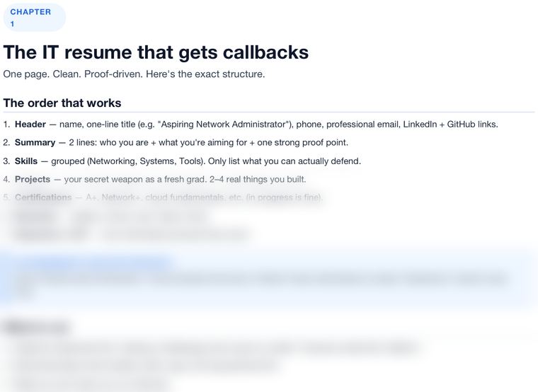Click the blurred heading below the callout
Screen dimensions: 538x392
[x=36, y=327]
